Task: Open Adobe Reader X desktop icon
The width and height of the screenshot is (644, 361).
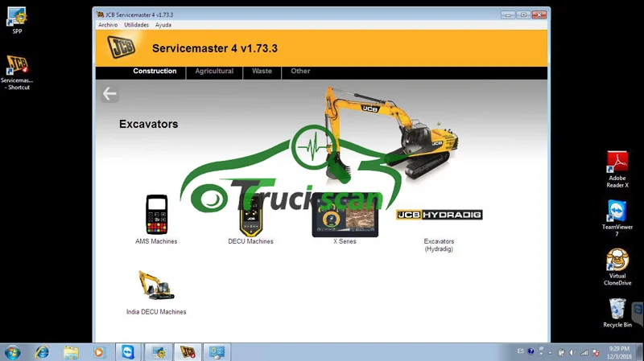Action: [617, 170]
